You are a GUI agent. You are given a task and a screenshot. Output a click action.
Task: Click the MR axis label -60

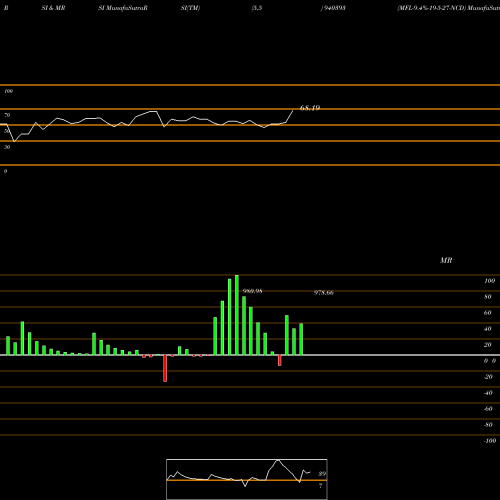coord(488,409)
